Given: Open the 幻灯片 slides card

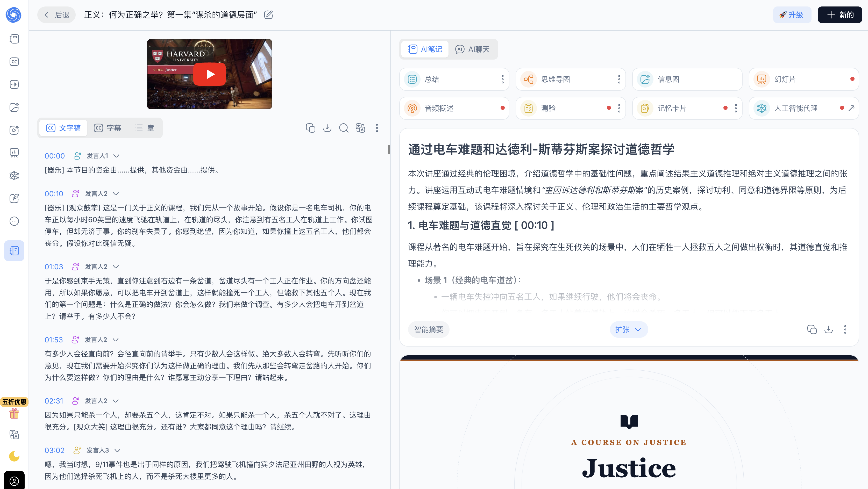Looking at the screenshot, I should [804, 80].
